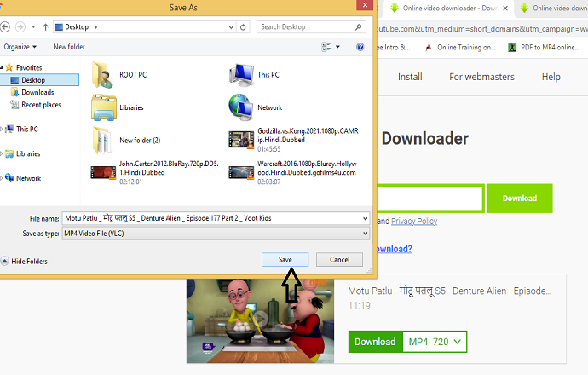
Task: Open Help in website nav
Action: click(x=551, y=77)
